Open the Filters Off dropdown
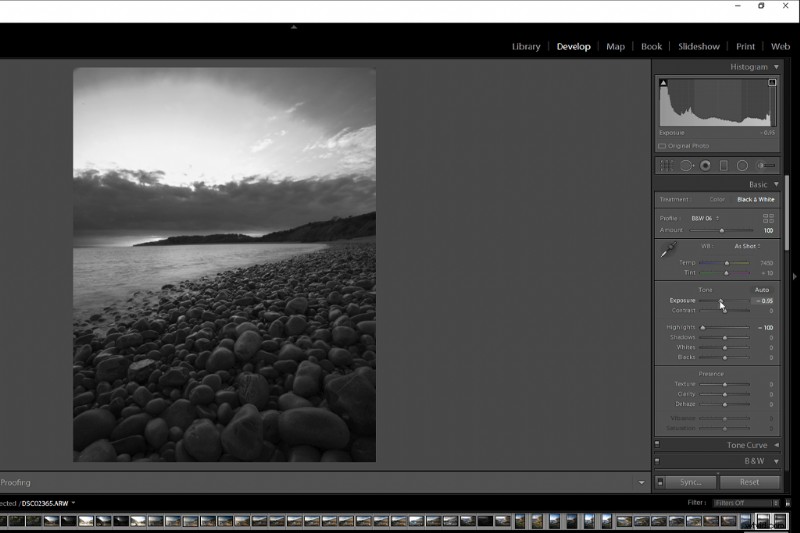The width and height of the screenshot is (800, 533). [x=746, y=503]
